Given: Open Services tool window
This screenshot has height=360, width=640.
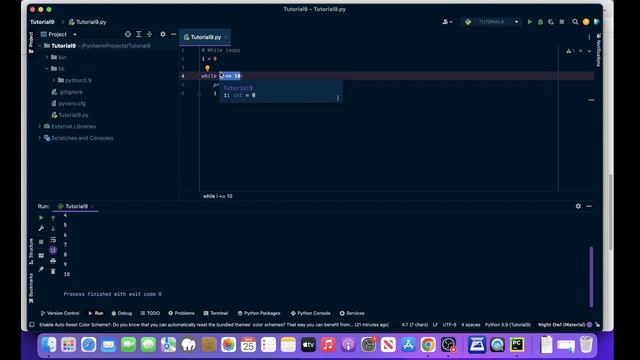Looking at the screenshot, I should click(352, 313).
